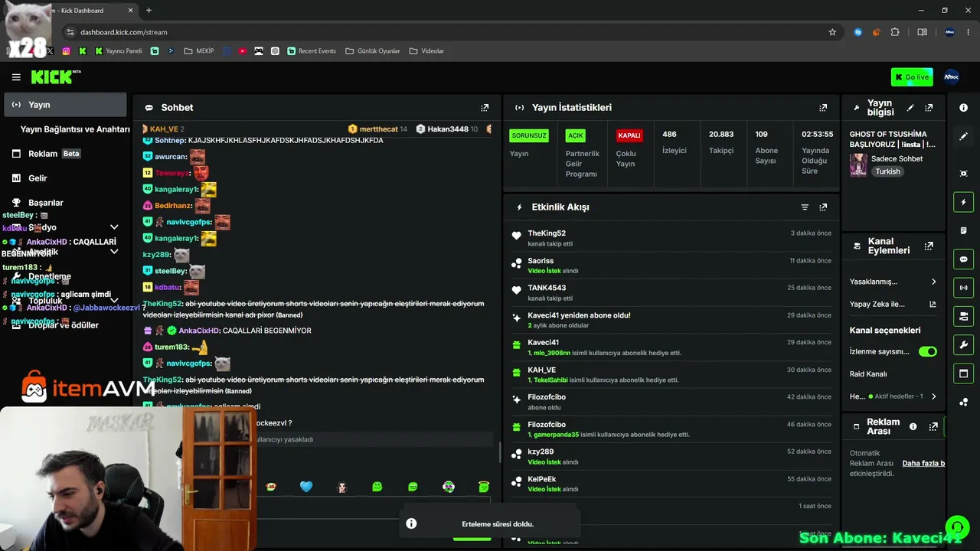Bookmark this page with the star icon
This screenshot has height=551, width=980.
point(832,32)
